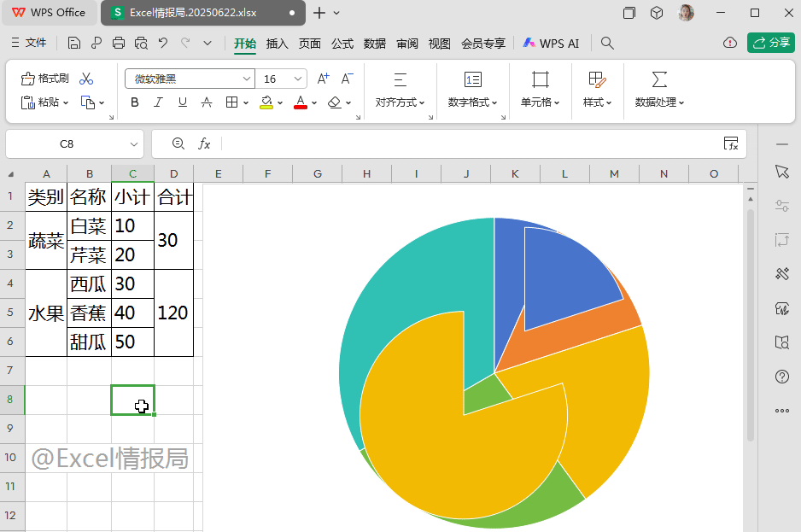Open 对齐方式 alignment menu

coord(400,90)
